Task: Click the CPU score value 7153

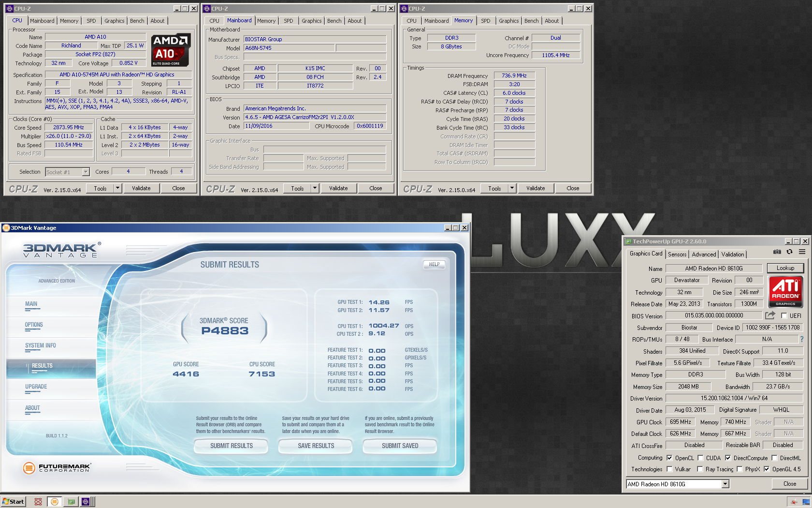Action: coord(261,374)
